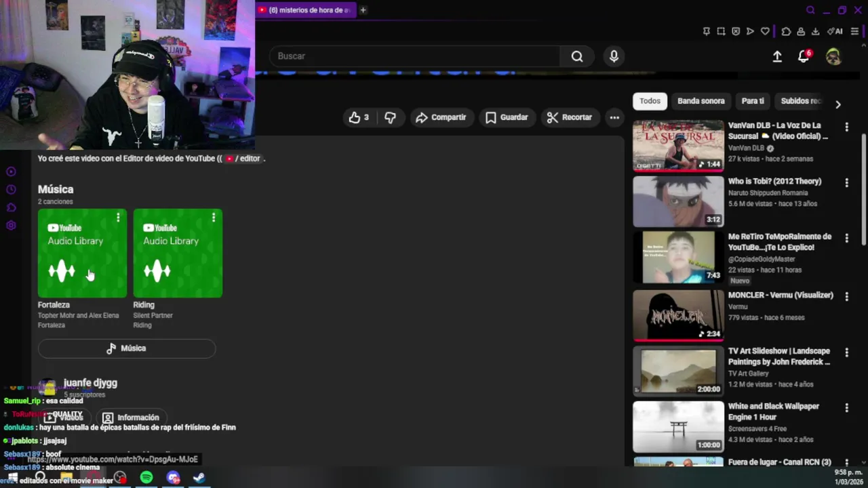Image resolution: width=868 pixels, height=488 pixels.
Task: Open Discord from the taskbar
Action: pyautogui.click(x=173, y=477)
